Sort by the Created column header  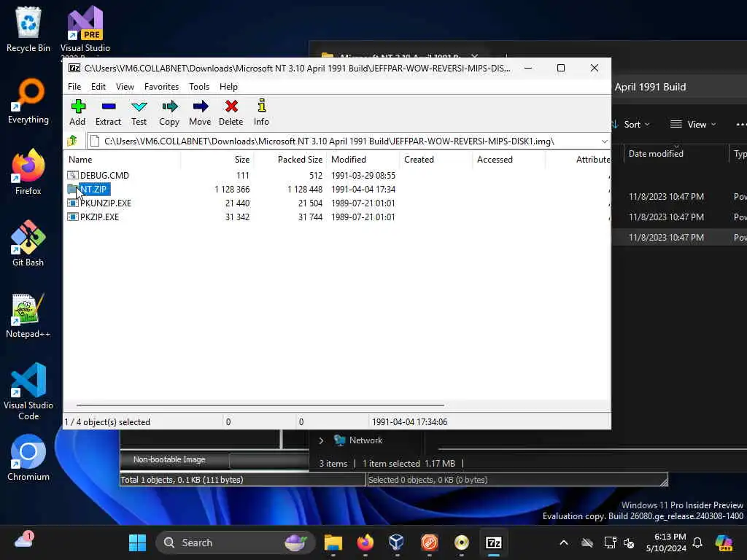pos(436,160)
